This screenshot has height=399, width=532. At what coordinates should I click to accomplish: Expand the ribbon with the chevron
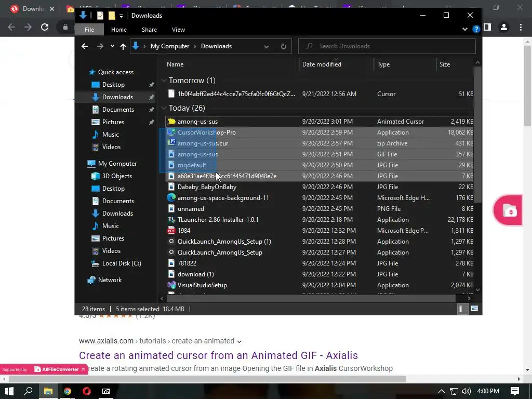point(465,29)
